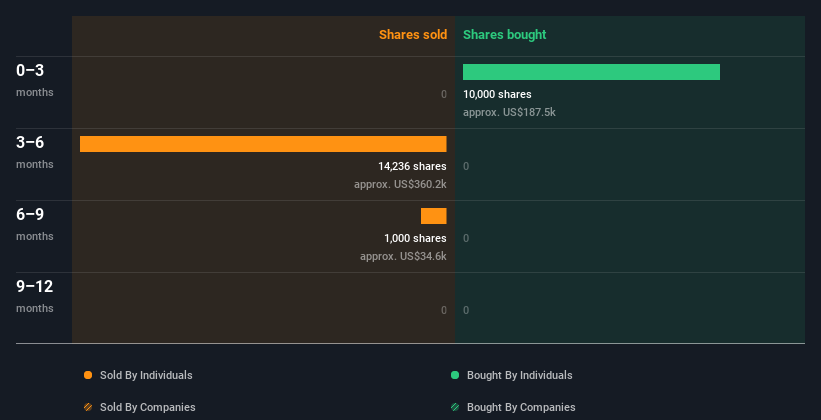
Task: Click the orange Sold By Individuals legend dot
Action: (x=88, y=375)
